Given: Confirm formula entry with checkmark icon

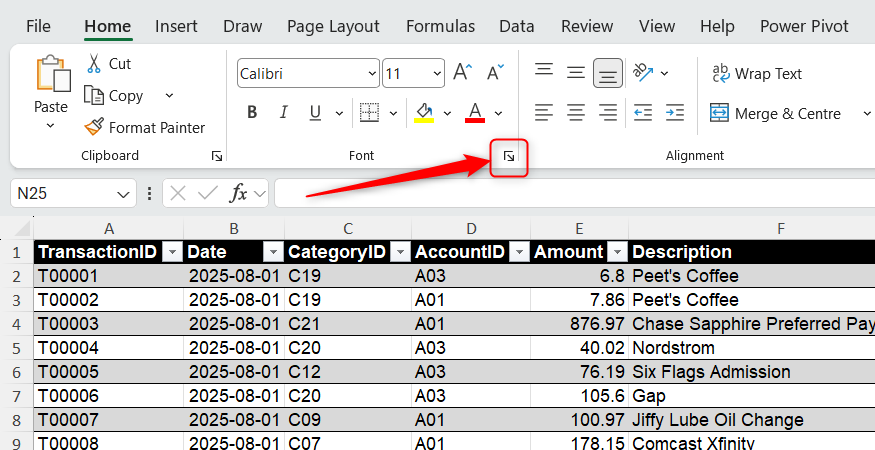Looking at the screenshot, I should coord(207,193).
